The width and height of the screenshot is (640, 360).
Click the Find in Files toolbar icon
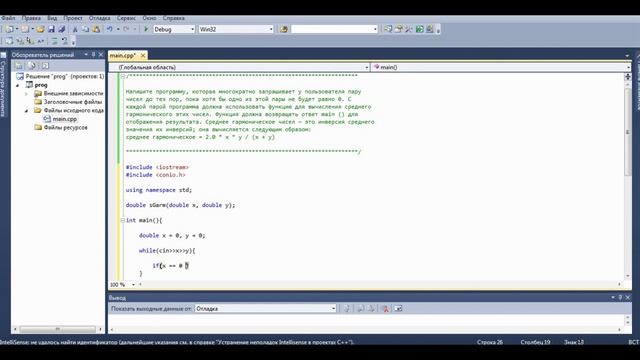pos(284,29)
